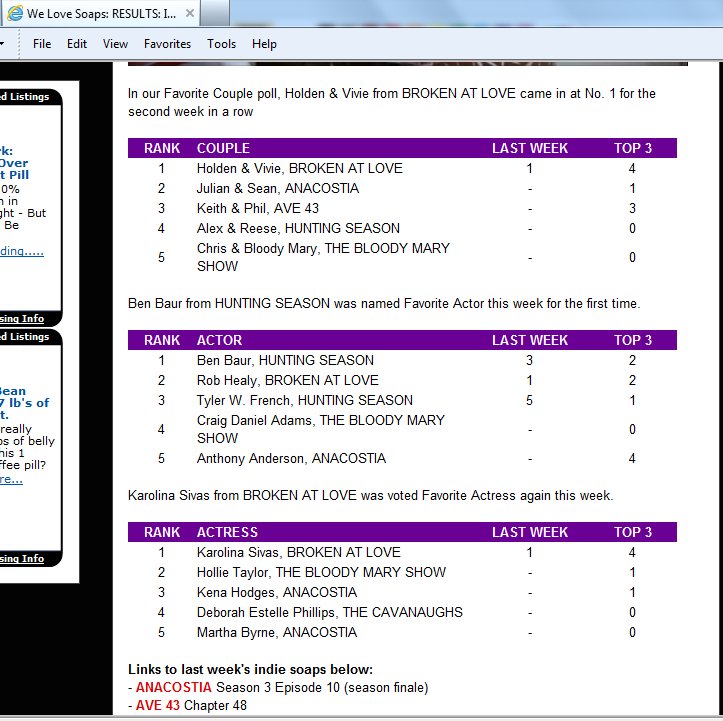Image resolution: width=723 pixels, height=721 pixels.
Task: Open the Edit menu
Action: (x=77, y=44)
